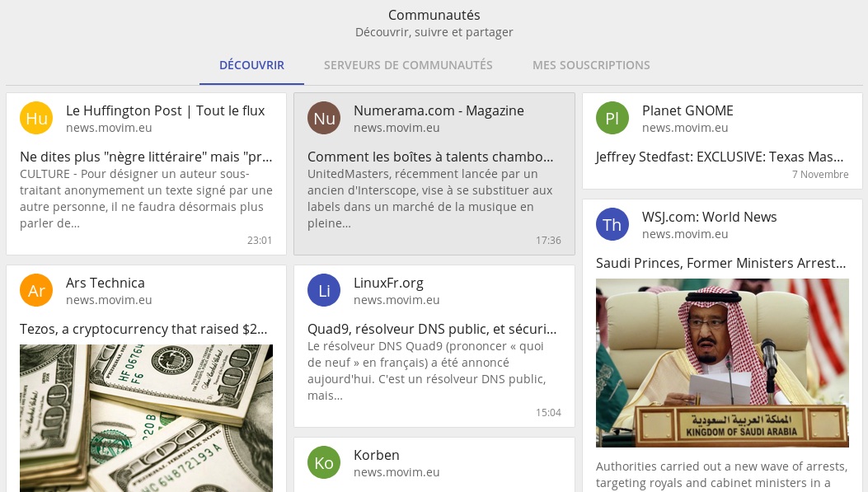
Task: Go to the Mes souscriptions tab
Action: (591, 65)
